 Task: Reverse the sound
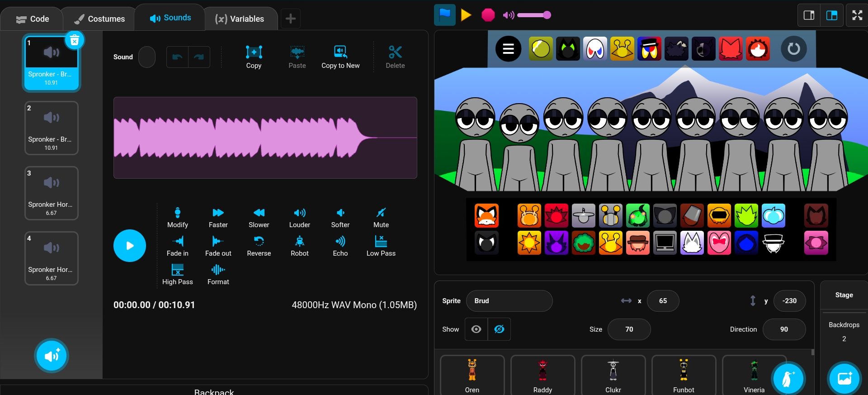tap(259, 246)
